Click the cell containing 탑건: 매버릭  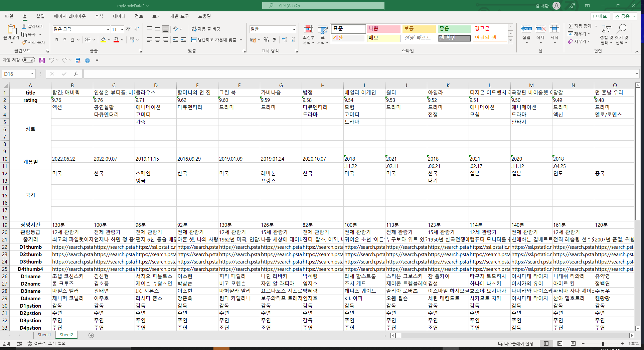[x=72, y=93]
